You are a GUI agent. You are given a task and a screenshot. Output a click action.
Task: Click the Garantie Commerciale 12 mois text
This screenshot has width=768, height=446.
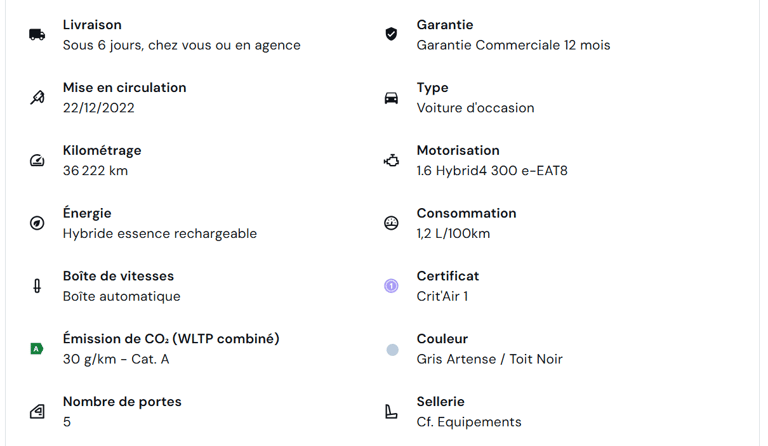coord(513,45)
